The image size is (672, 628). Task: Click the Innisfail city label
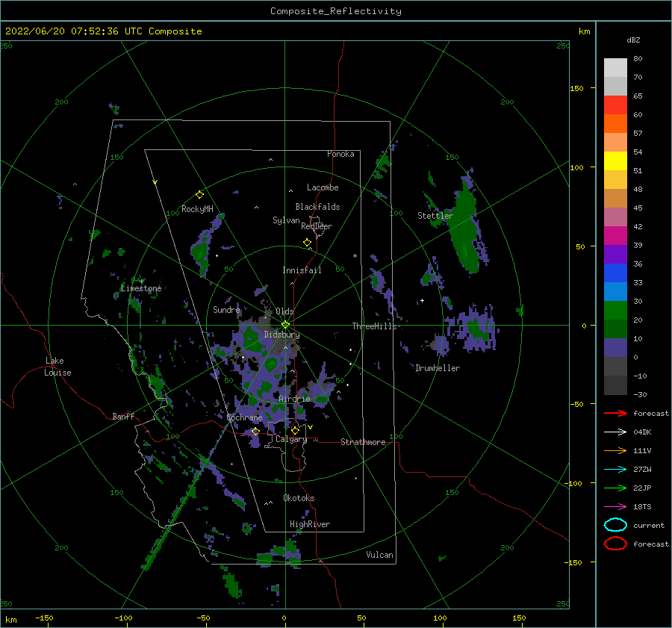coord(302,270)
